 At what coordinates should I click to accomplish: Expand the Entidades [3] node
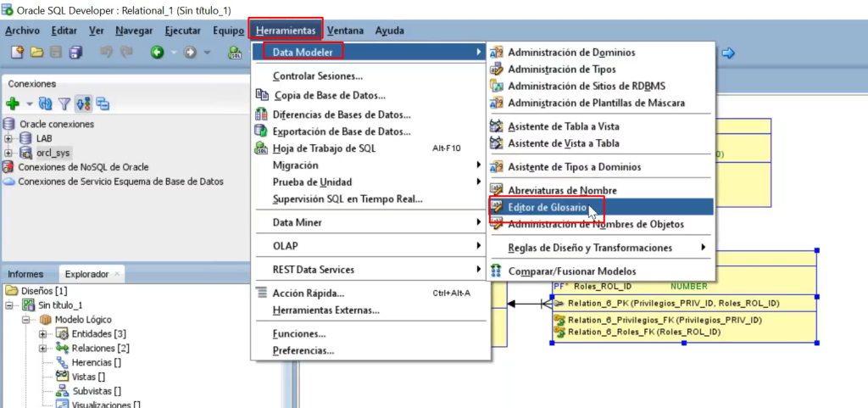[43, 334]
